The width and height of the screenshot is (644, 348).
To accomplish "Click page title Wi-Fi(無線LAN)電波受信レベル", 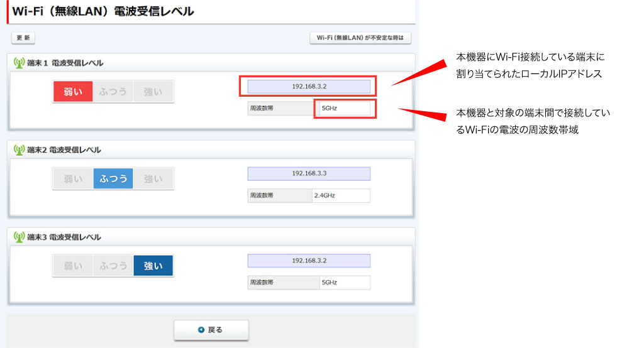I will tap(103, 11).
